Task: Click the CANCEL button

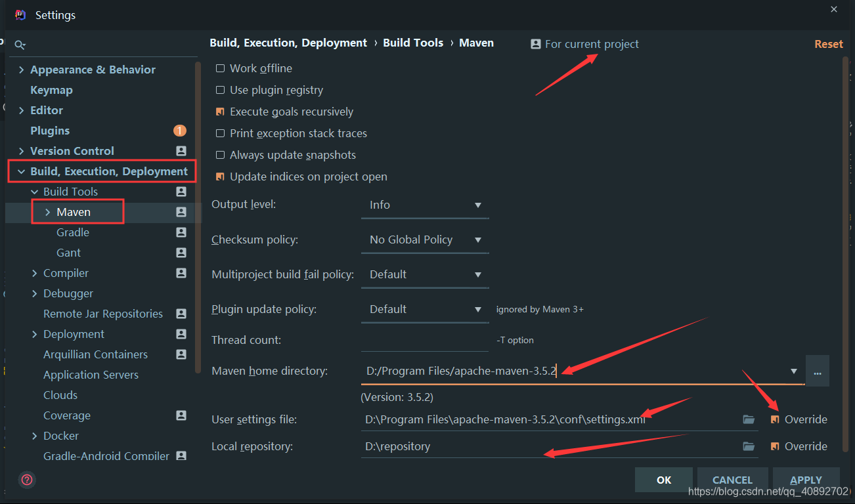Action: (732, 480)
